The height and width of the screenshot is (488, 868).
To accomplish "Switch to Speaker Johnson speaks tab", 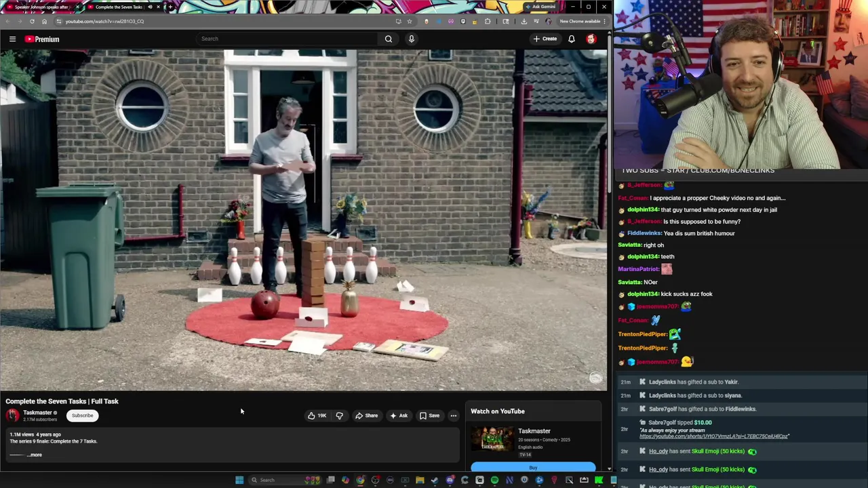I will 41,7.
